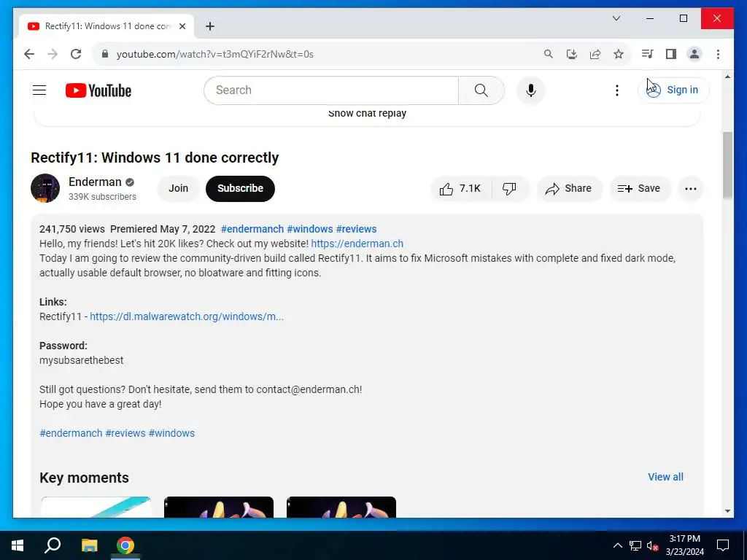Bookmark this page with the star icon
The width and height of the screenshot is (747, 560).
619,54
